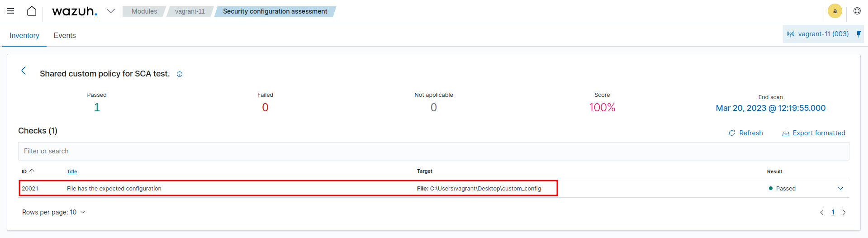Open the user avatar menu
868x238 pixels.
click(x=835, y=11)
